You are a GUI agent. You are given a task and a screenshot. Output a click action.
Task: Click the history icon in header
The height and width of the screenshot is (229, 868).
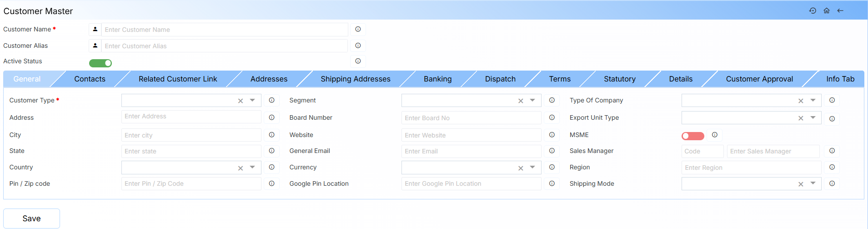(813, 10)
